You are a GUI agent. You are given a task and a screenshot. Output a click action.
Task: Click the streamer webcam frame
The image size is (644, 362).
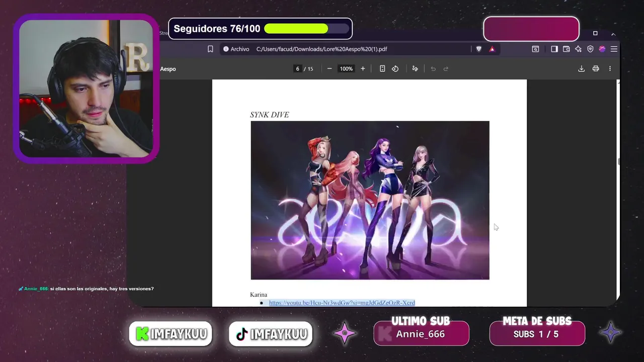point(86,88)
